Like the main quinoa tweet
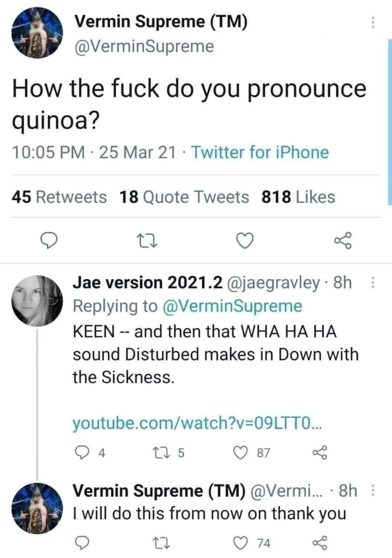 pyautogui.click(x=244, y=240)
